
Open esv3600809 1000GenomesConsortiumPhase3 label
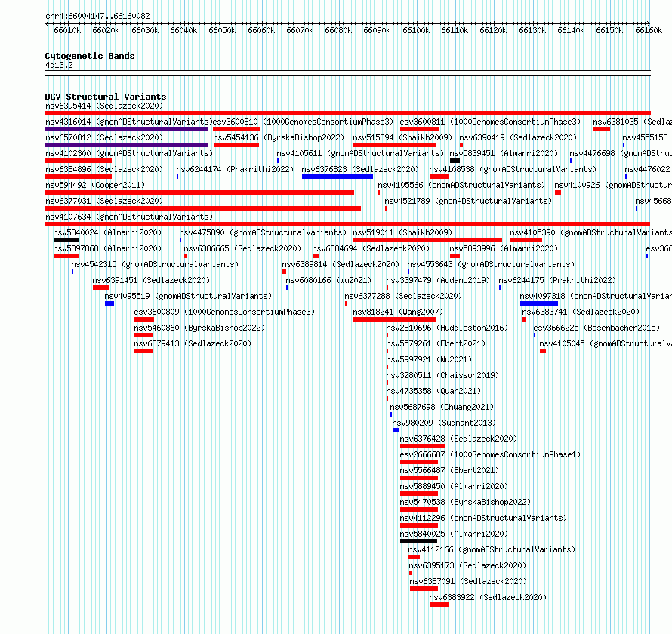coord(224,312)
